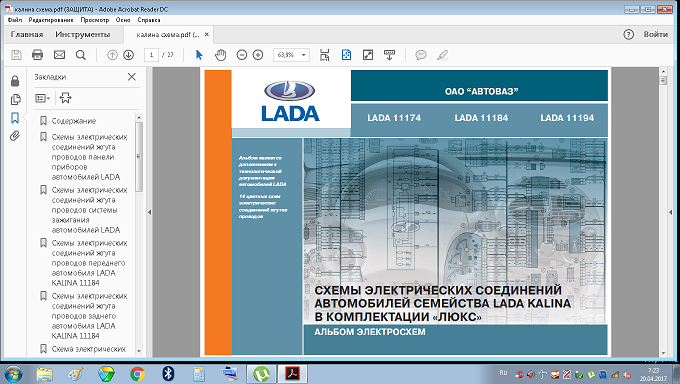
Task: Send file by email envelope icon
Action: coord(59,55)
